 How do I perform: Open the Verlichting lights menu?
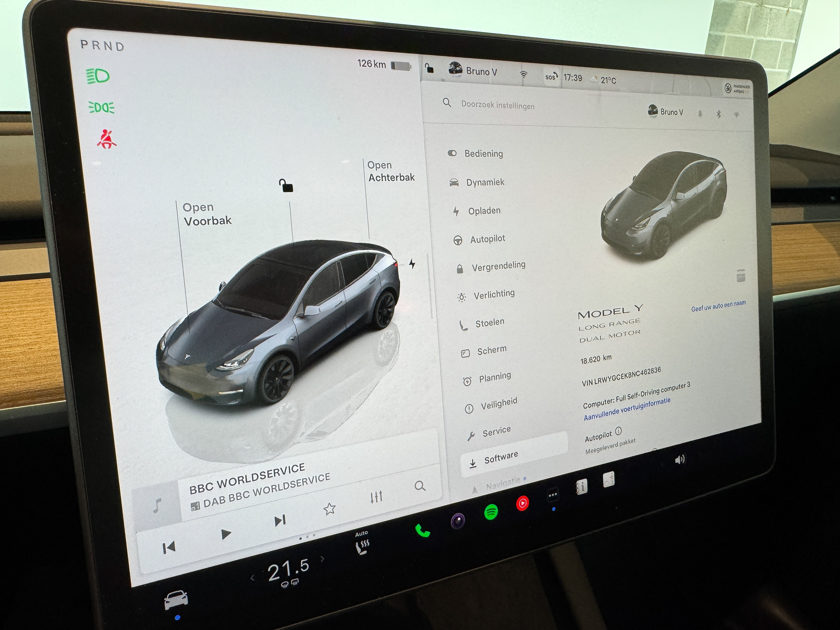pos(486,295)
